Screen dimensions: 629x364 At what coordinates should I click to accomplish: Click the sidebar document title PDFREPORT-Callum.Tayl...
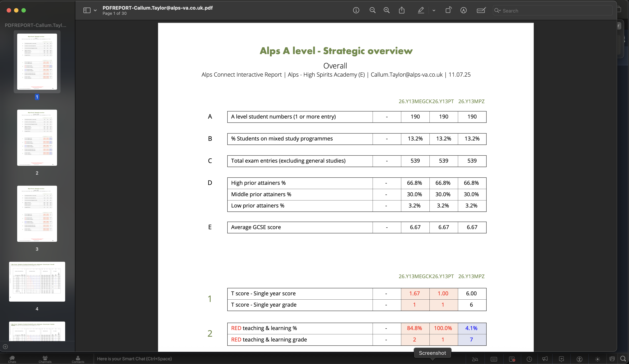(x=35, y=25)
